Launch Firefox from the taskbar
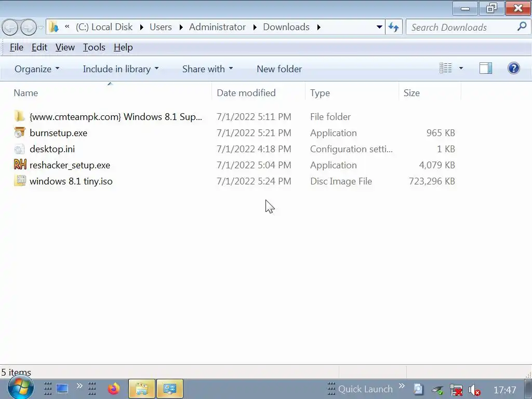This screenshot has height=399, width=532. [x=114, y=389]
